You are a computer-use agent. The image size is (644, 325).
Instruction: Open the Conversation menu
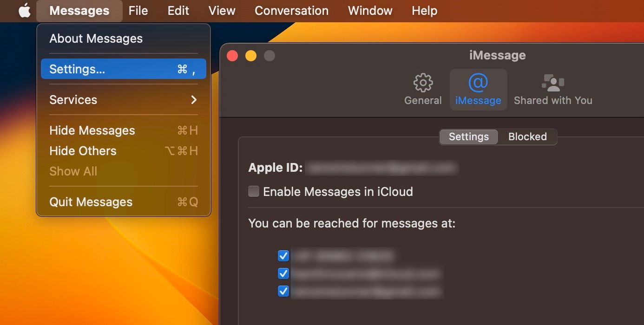291,10
